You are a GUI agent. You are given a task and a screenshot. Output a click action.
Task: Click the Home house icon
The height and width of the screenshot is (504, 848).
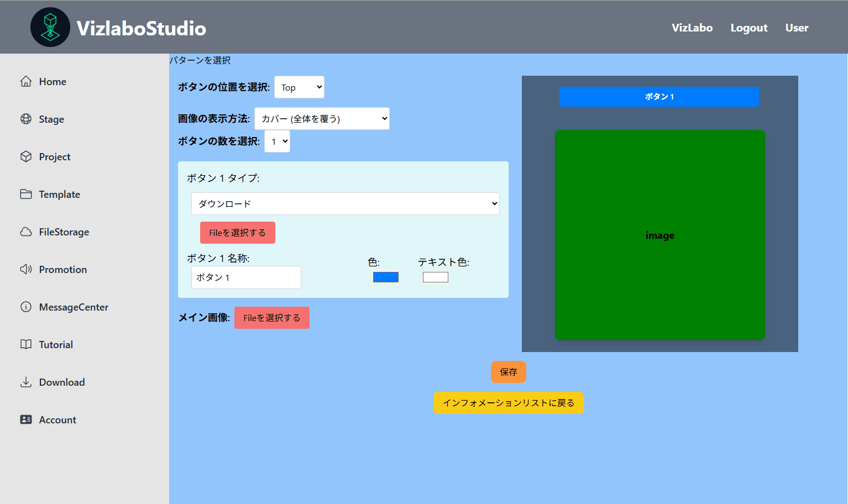coord(26,82)
